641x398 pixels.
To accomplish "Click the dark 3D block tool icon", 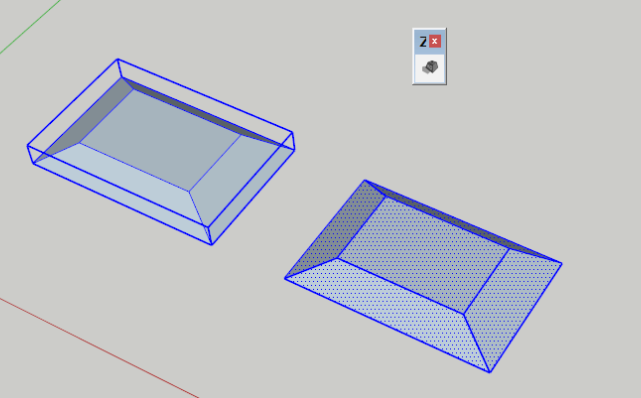I will [430, 67].
